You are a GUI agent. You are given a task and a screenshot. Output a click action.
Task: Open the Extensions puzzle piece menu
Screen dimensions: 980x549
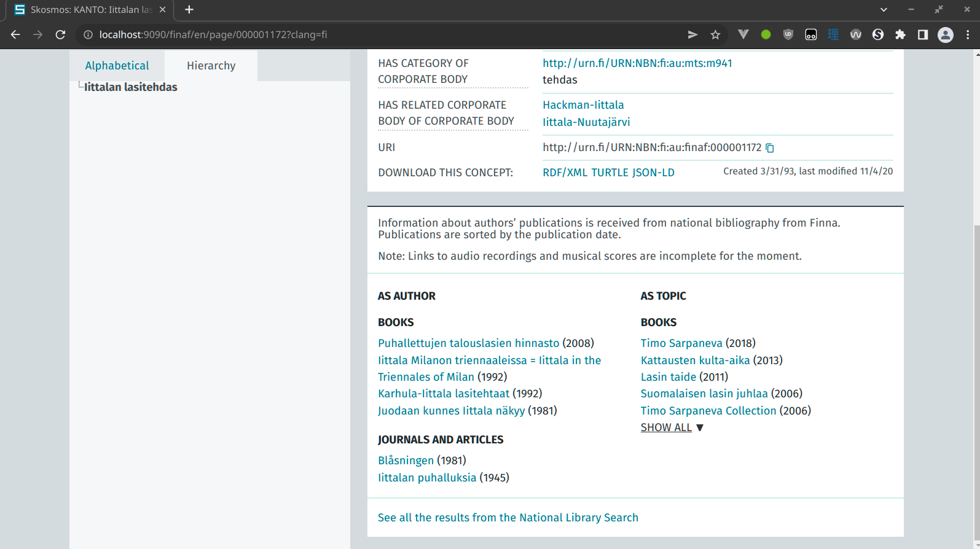pyautogui.click(x=900, y=34)
